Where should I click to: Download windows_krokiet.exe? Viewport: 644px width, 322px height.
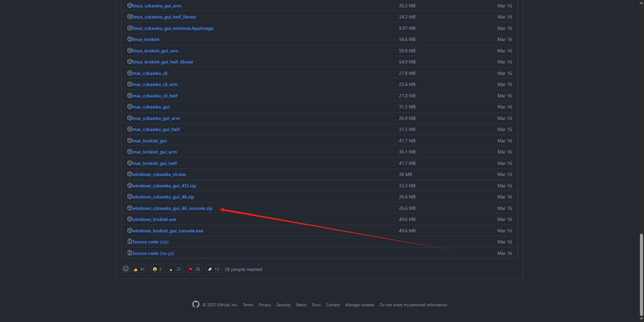154,219
